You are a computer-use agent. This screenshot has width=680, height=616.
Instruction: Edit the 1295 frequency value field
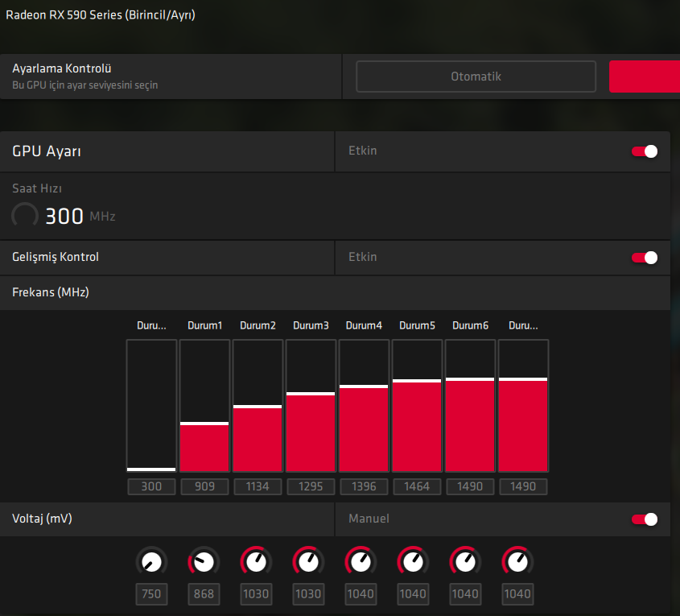click(311, 486)
